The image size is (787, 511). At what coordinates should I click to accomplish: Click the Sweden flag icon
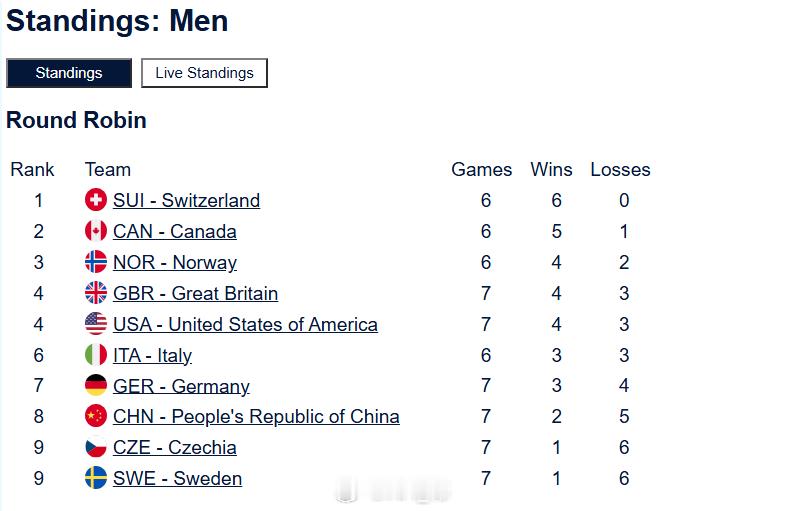tap(96, 478)
